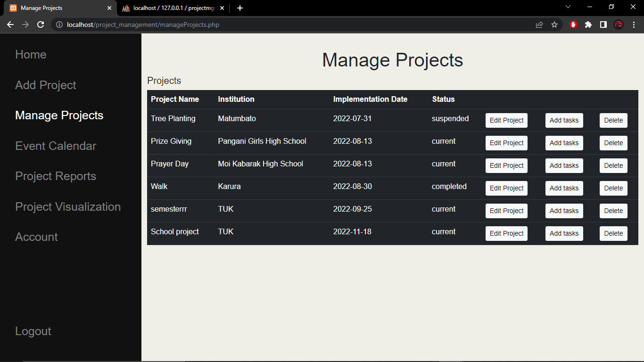Delete the School project entry

(613, 233)
